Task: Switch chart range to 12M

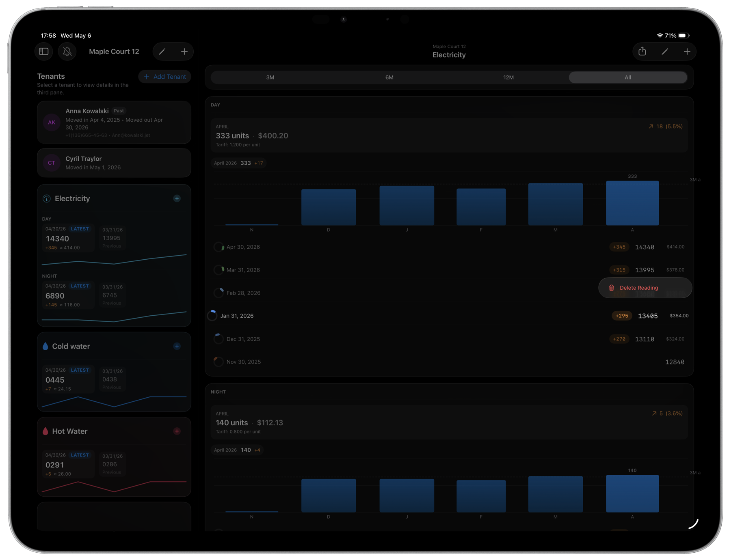Action: point(508,78)
